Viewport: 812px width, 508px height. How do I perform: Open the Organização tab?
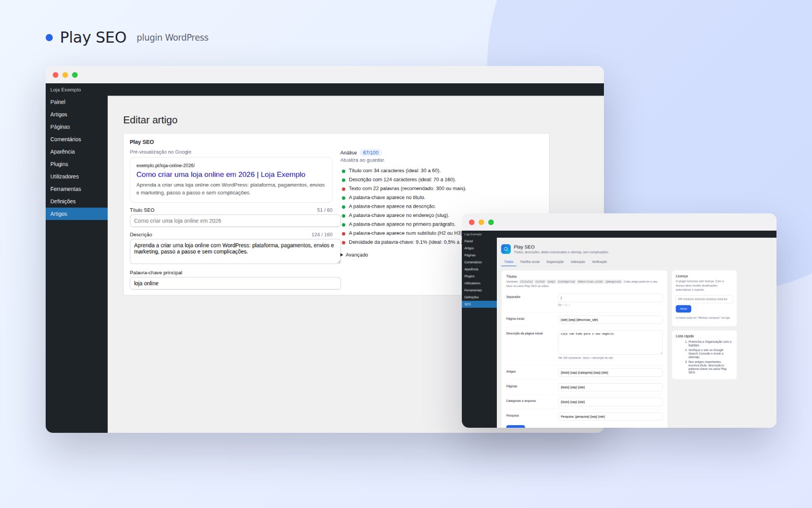[555, 262]
